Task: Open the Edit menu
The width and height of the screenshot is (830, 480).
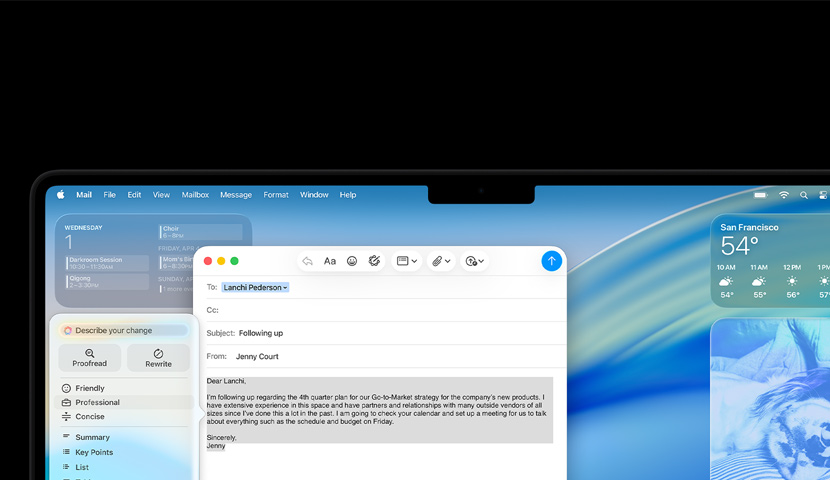Action: 134,195
